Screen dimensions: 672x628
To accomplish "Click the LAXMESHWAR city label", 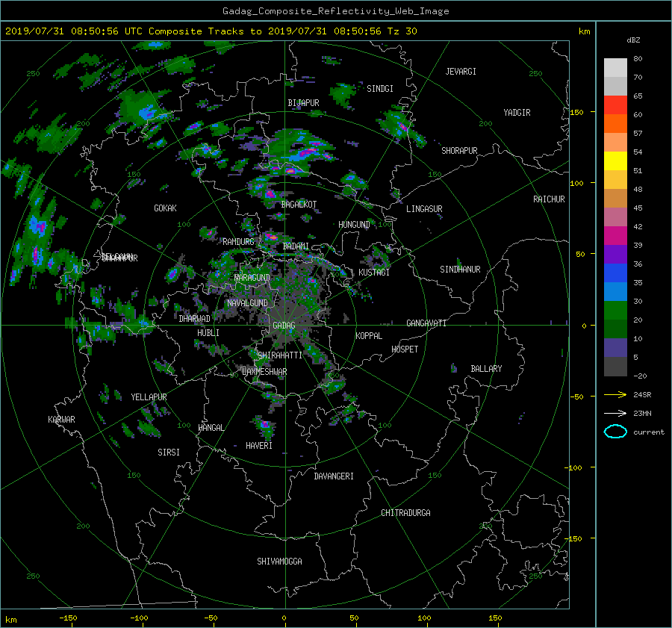I will click(264, 372).
